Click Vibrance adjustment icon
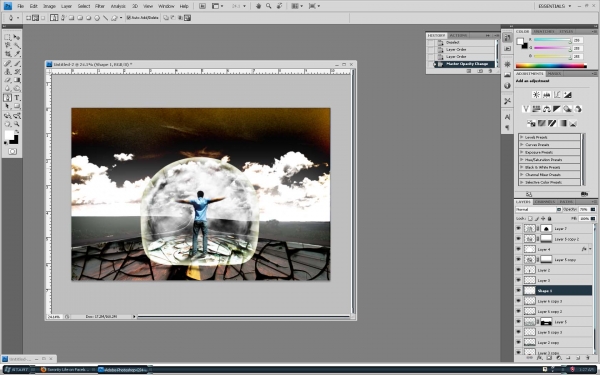 526,109
